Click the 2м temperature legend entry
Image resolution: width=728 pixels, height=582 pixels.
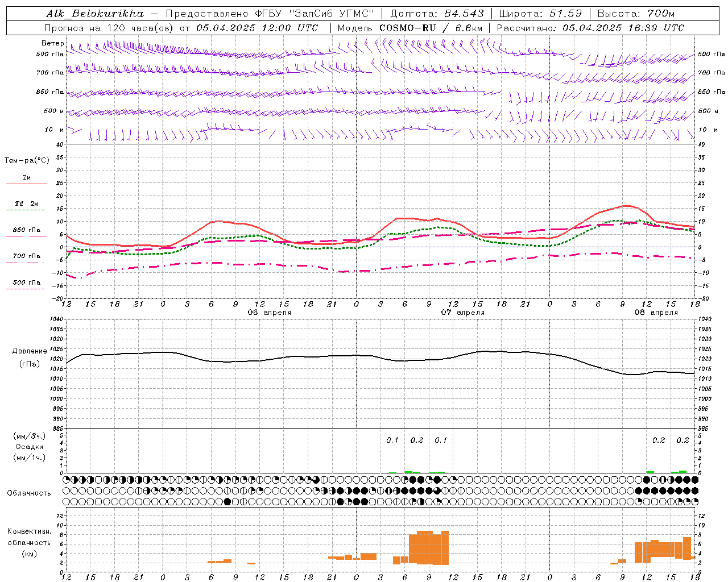27,177
